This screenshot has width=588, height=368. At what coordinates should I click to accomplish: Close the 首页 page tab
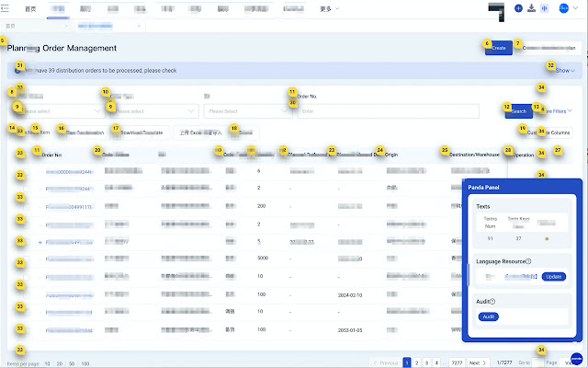(x=66, y=26)
